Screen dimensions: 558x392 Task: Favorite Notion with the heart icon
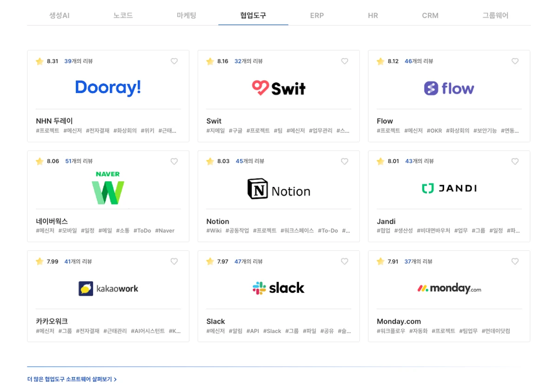coord(345,161)
